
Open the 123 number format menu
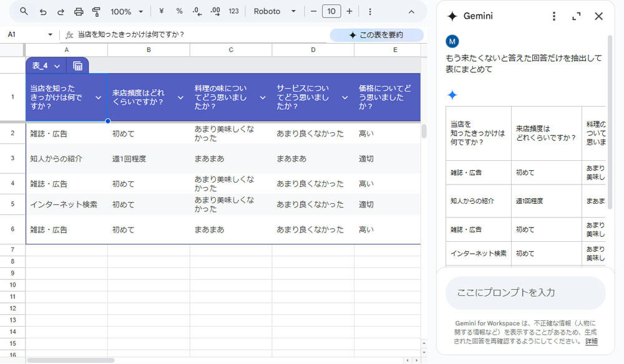click(233, 11)
